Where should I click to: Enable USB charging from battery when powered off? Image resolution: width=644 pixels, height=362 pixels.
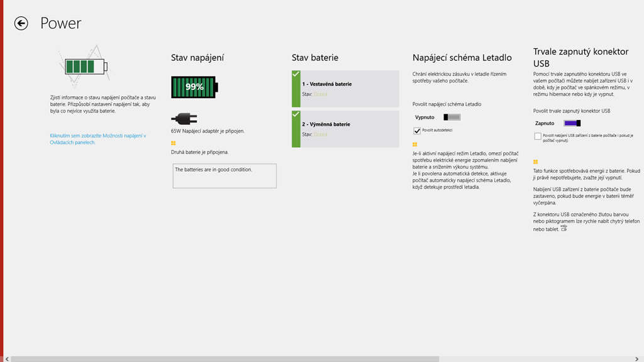click(x=538, y=136)
